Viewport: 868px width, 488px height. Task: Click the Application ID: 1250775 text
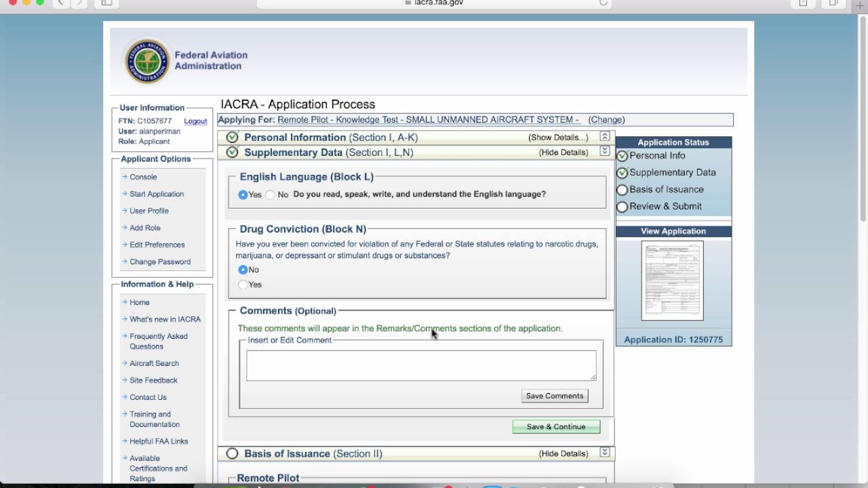tap(673, 340)
